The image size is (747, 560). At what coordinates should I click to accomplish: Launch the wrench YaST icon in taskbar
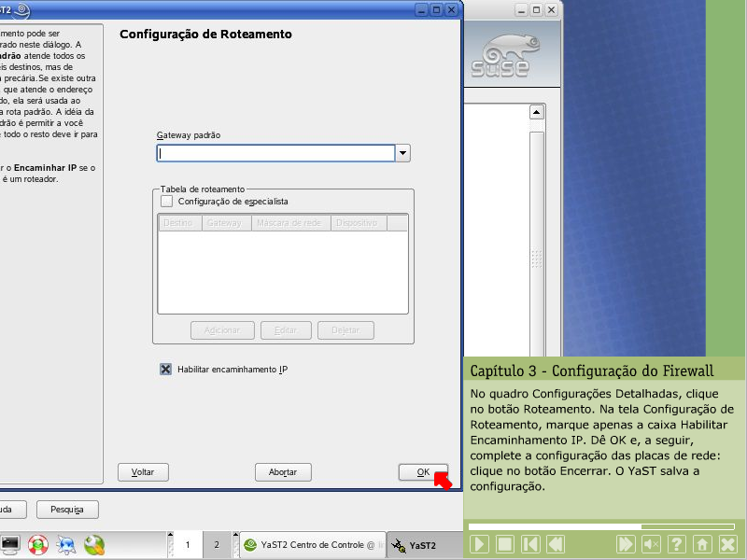point(94,544)
